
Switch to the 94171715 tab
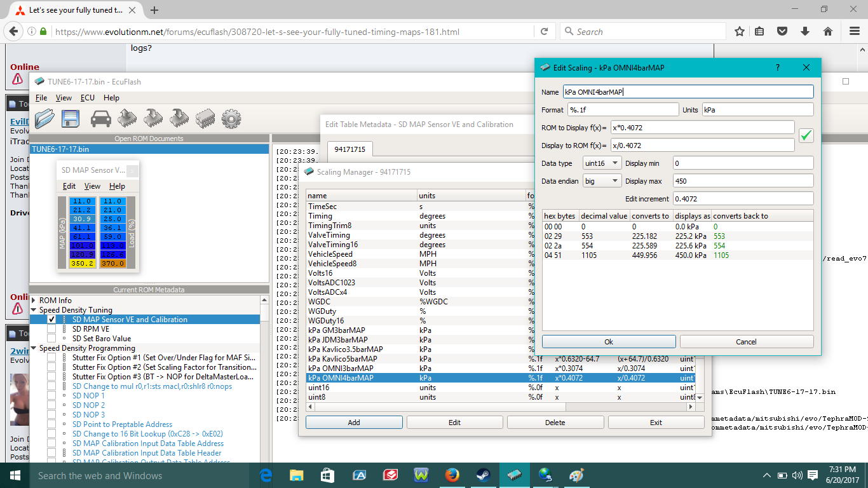350,149
